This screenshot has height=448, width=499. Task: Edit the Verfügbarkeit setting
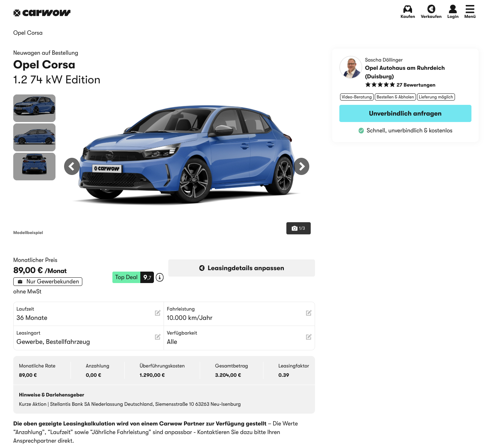pos(309,337)
